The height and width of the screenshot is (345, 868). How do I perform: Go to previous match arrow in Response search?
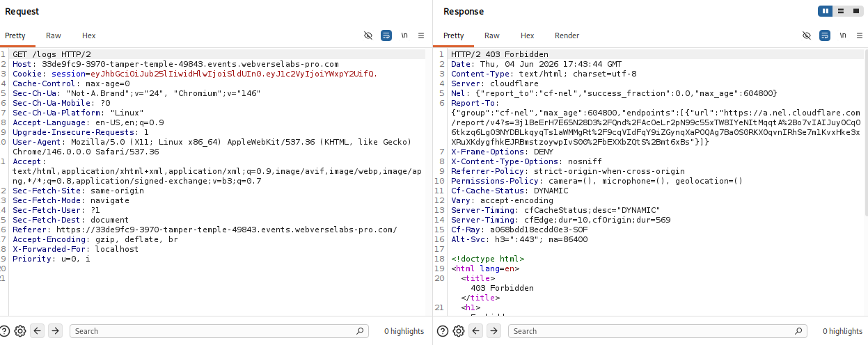[x=476, y=331]
